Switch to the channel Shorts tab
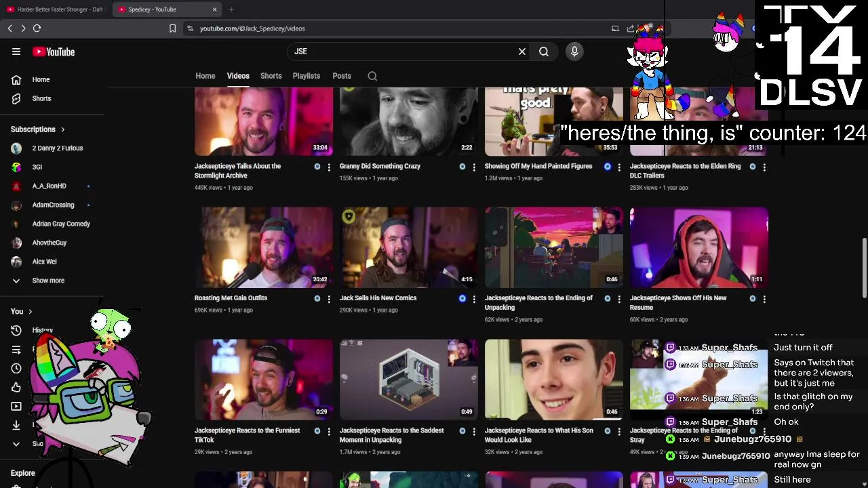The image size is (868, 488). [271, 76]
